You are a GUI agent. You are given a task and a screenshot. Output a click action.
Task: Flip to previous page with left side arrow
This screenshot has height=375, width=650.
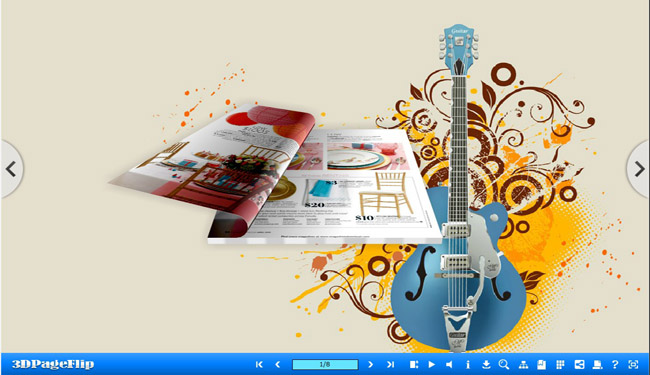[11, 169]
